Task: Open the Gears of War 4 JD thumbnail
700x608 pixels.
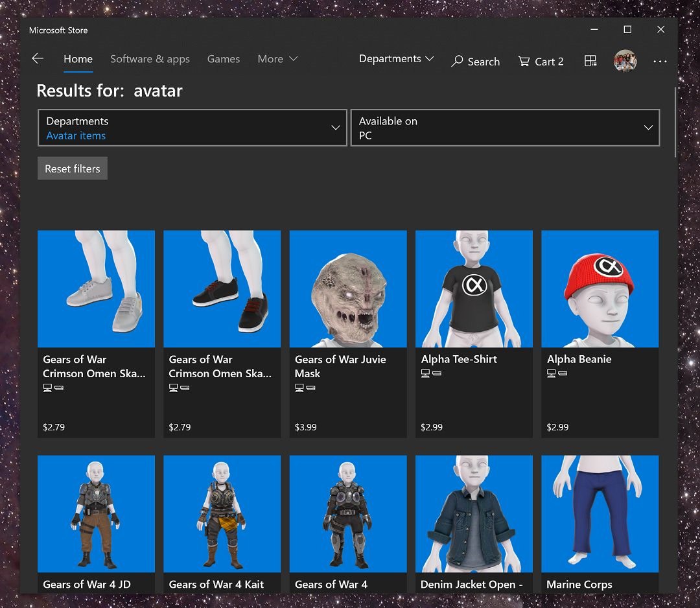Action: 97,514
